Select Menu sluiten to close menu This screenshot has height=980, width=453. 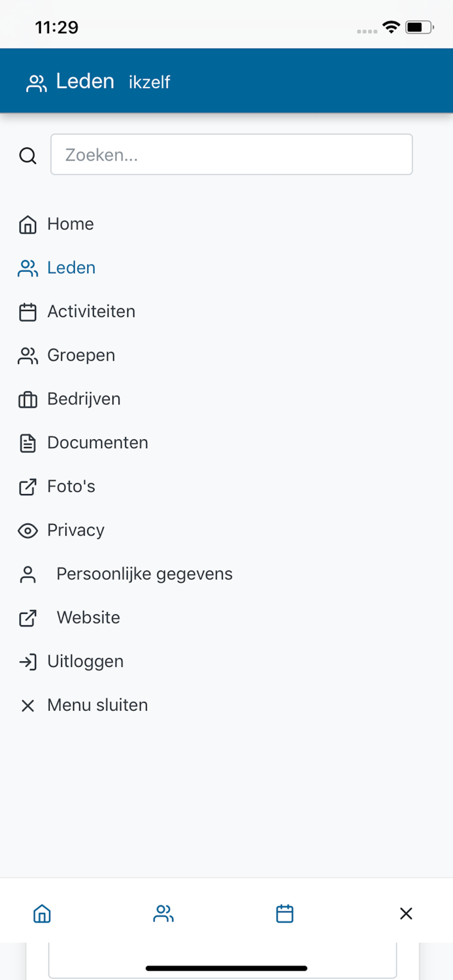tap(97, 706)
